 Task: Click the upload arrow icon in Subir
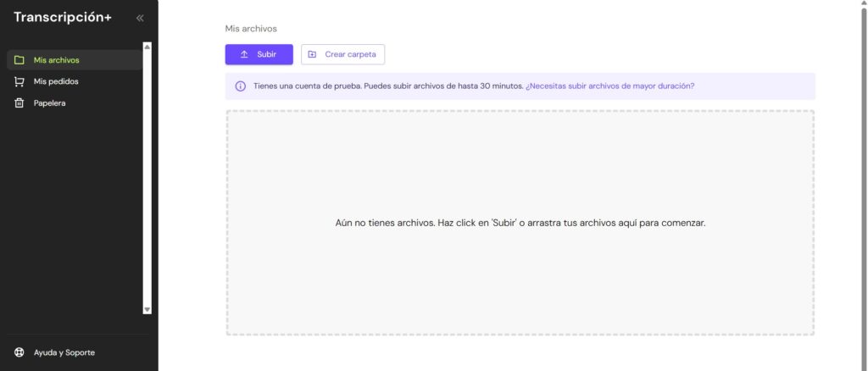244,54
